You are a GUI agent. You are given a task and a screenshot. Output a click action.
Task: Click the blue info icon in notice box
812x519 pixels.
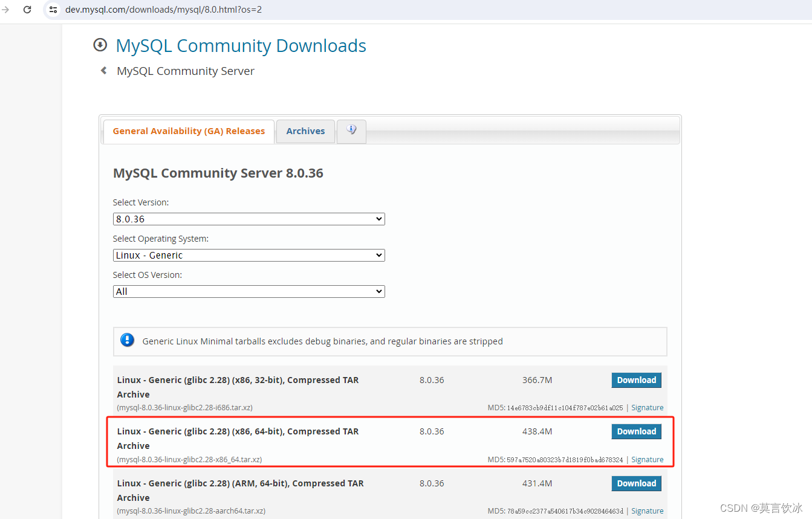tap(127, 340)
